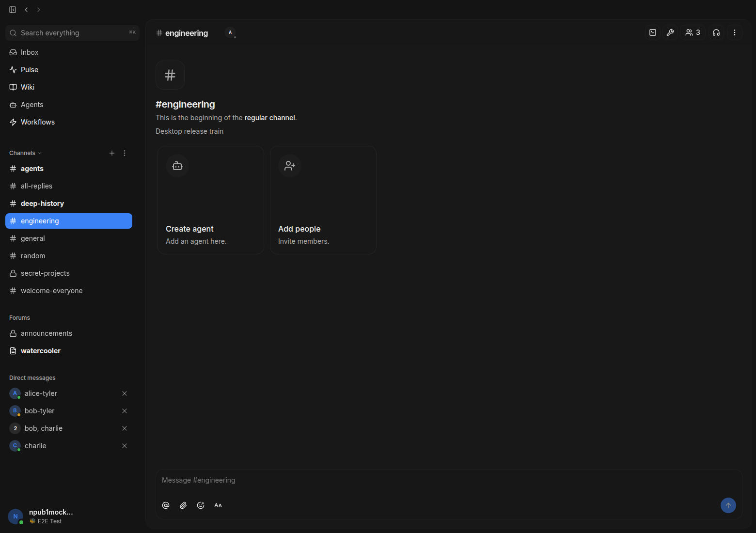Open the Pulse page
This screenshot has width=756, height=533.
[69, 70]
